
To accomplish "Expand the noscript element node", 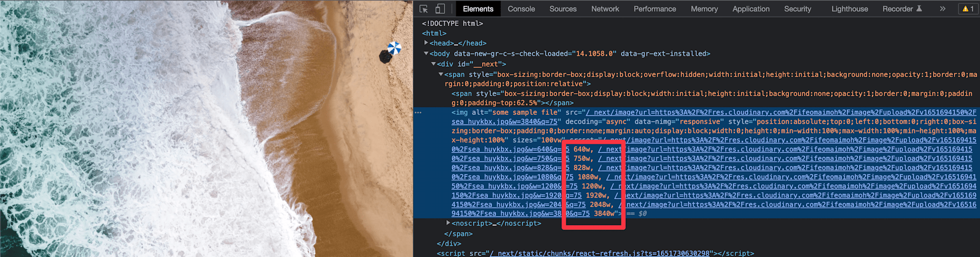I will (448, 223).
